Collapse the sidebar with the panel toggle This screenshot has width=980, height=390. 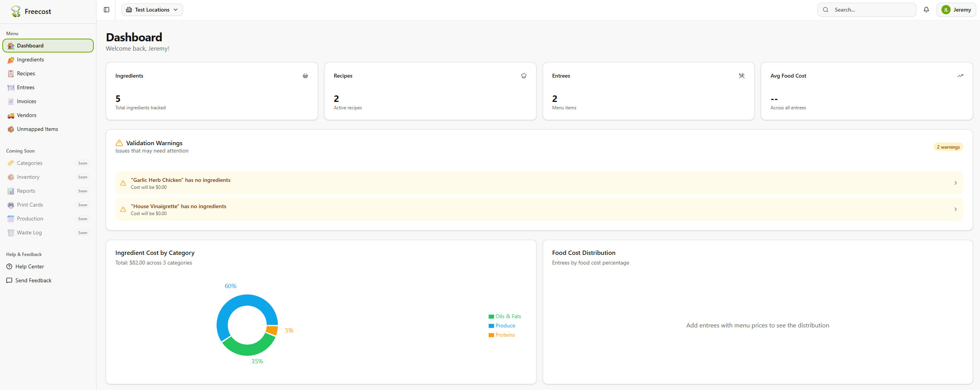[x=106, y=10]
